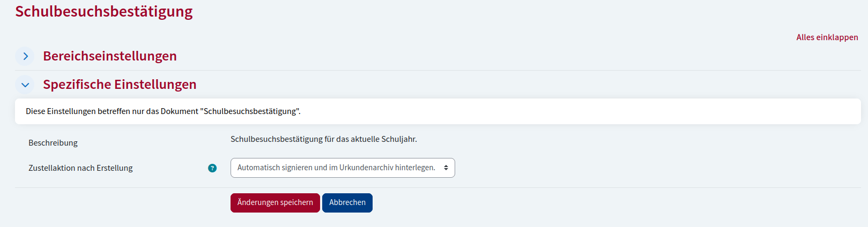Cancel with the Abbrechen button

[x=347, y=203]
